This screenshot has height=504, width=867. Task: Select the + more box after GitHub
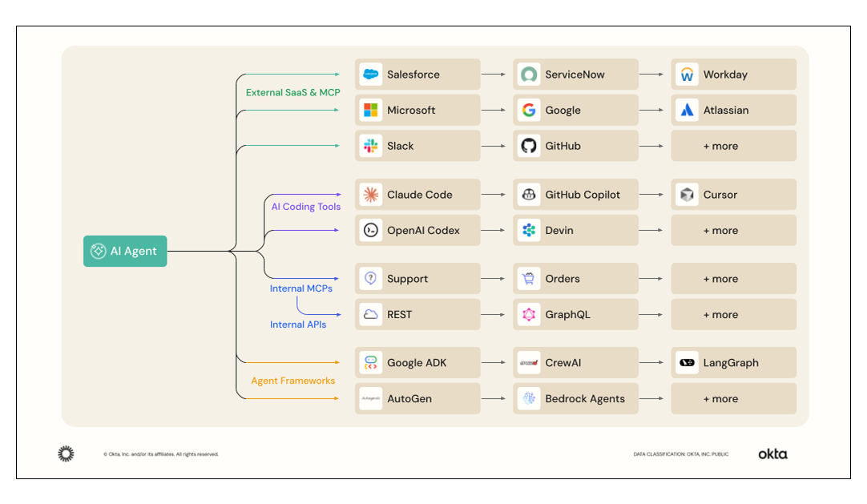pyautogui.click(x=734, y=146)
